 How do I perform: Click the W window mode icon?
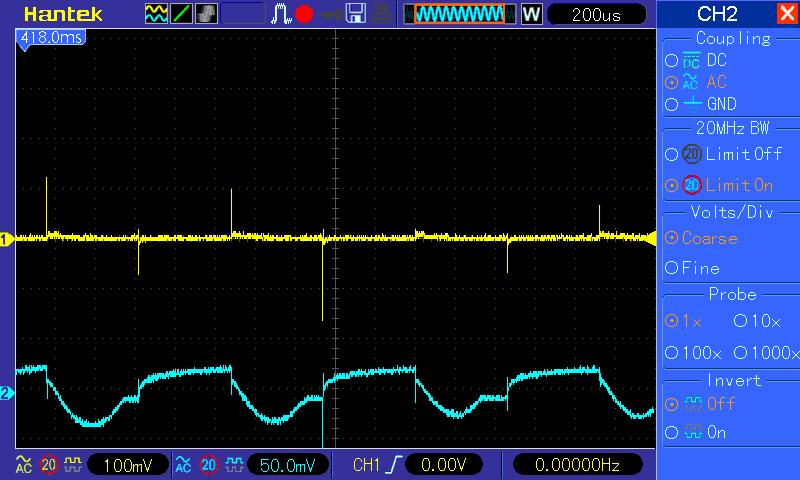[531, 14]
